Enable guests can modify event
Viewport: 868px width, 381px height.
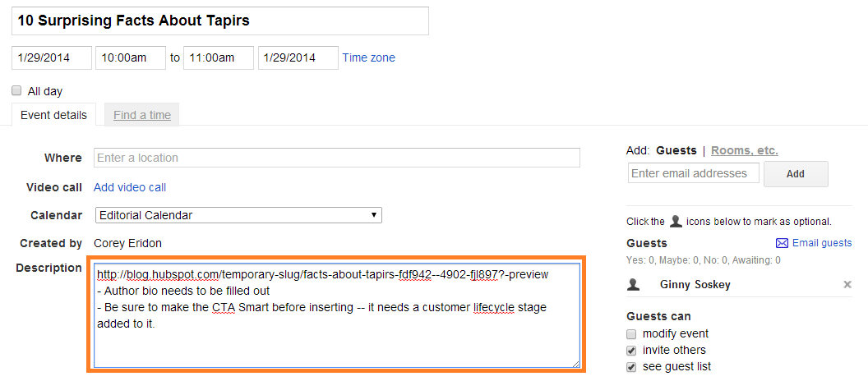click(x=631, y=334)
